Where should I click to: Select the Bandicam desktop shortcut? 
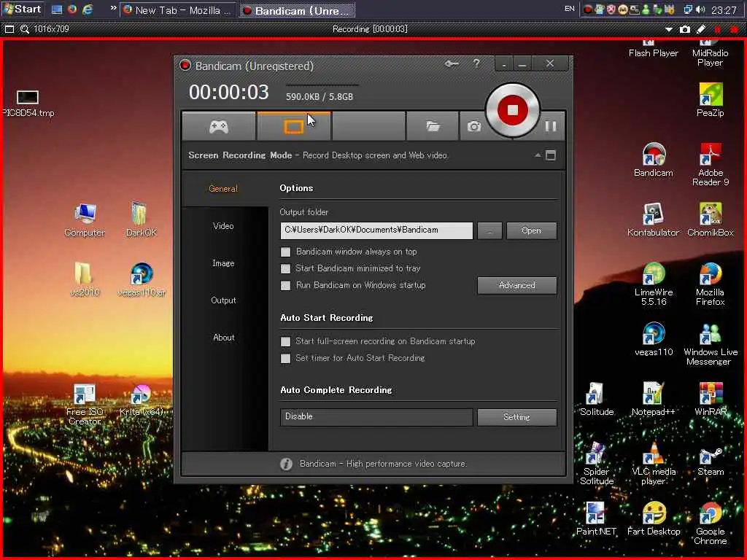tap(654, 160)
